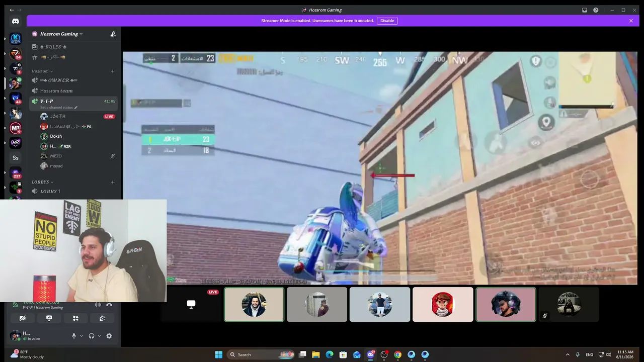Open the Windows Start menu
Viewport: 644px width, 362px height.
[219, 354]
